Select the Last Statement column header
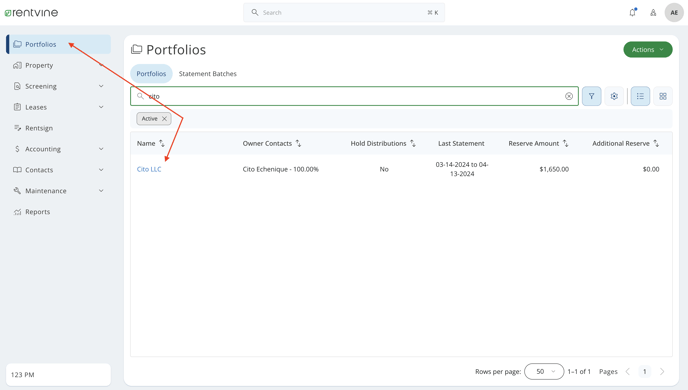688x390 pixels. [x=461, y=143]
